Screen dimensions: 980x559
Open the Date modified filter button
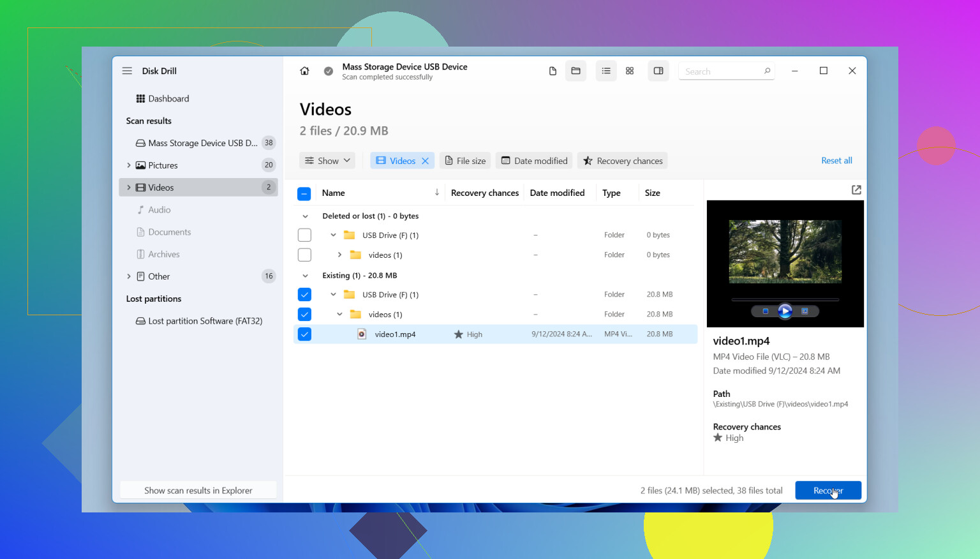(x=534, y=161)
